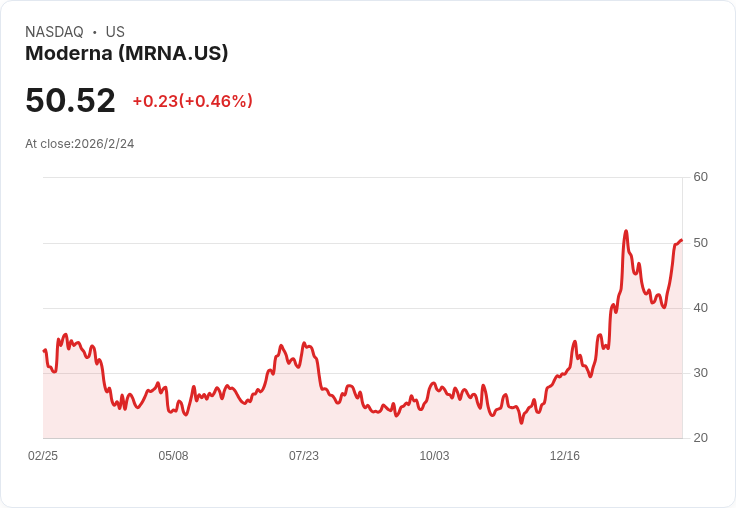Click the 50.52 current price
Viewport: 736px width, 508px height.
(x=70, y=100)
